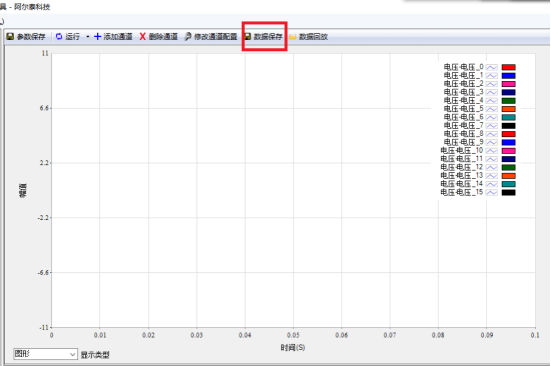This screenshot has height=366, width=551.
Task: Click the 数据保存 disk icon
Action: click(x=248, y=37)
